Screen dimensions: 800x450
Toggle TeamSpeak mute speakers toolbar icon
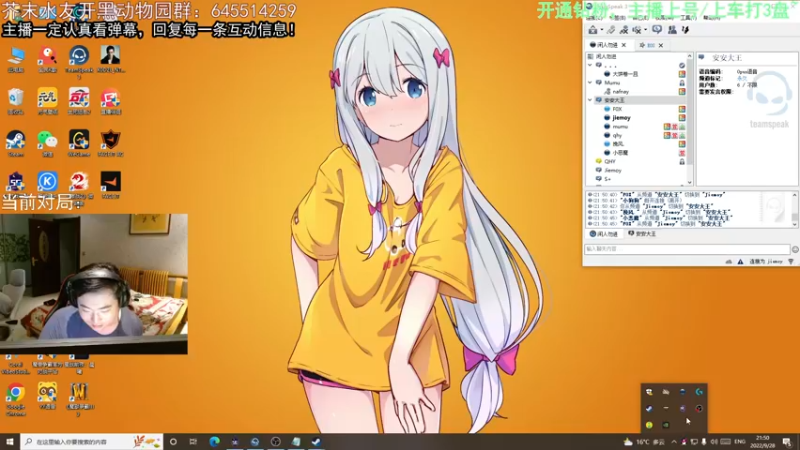click(x=637, y=30)
